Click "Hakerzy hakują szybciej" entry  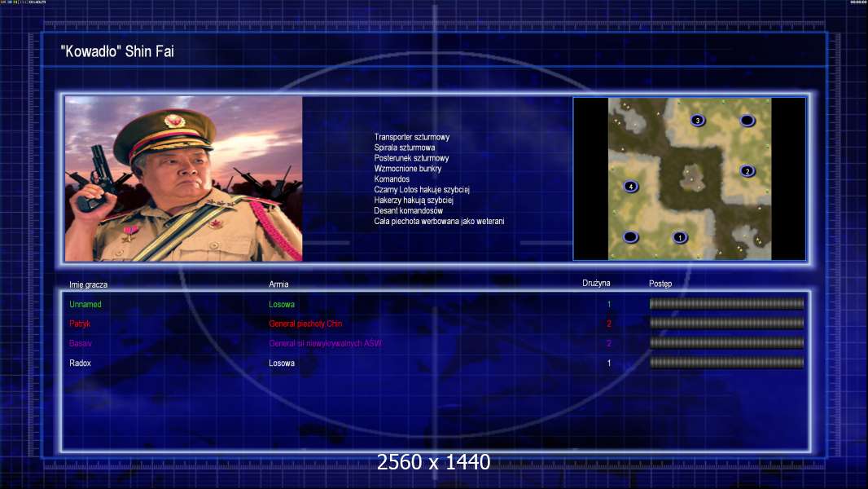[414, 200]
